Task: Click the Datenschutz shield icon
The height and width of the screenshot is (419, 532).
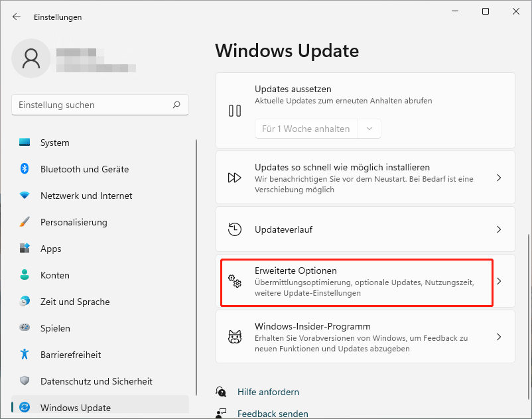Action: pyautogui.click(x=25, y=381)
